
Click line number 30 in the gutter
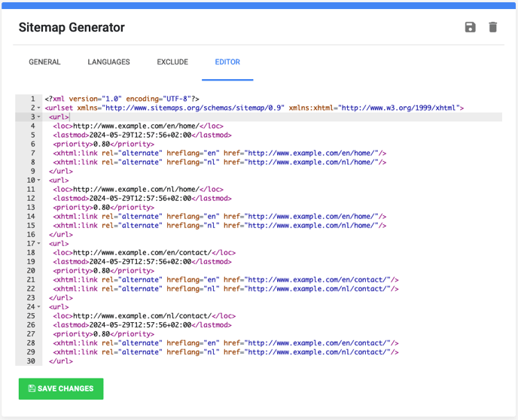[31, 361]
